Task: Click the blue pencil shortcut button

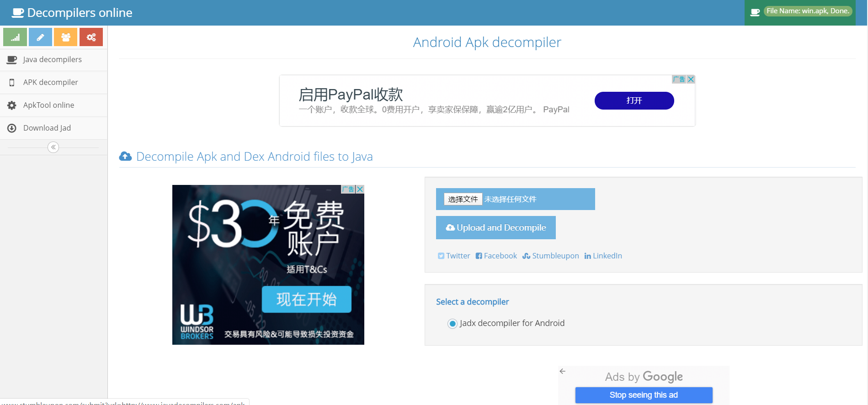Action: (40, 37)
